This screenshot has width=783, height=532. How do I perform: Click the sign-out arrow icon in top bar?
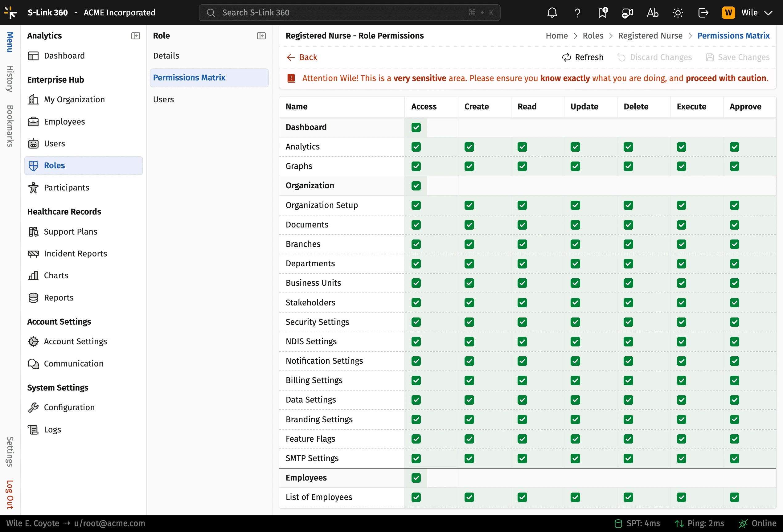pos(703,13)
